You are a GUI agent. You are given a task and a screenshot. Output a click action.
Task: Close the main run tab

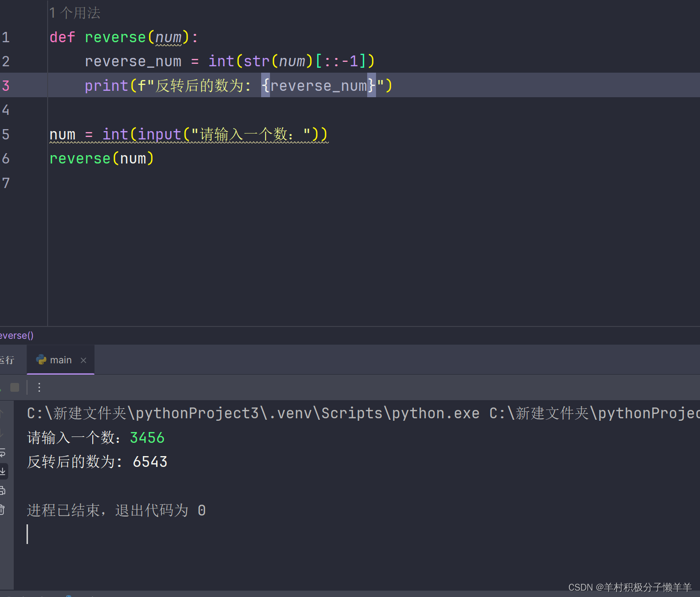pos(83,360)
